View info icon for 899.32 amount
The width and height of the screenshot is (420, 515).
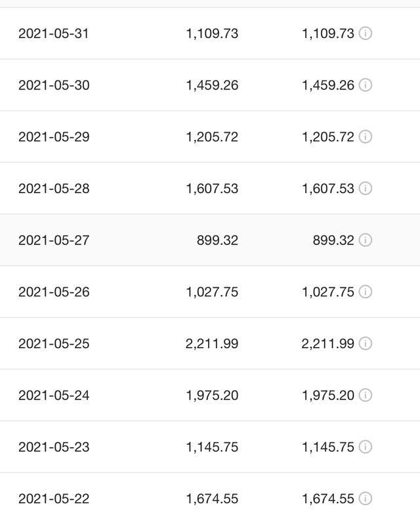coord(365,240)
